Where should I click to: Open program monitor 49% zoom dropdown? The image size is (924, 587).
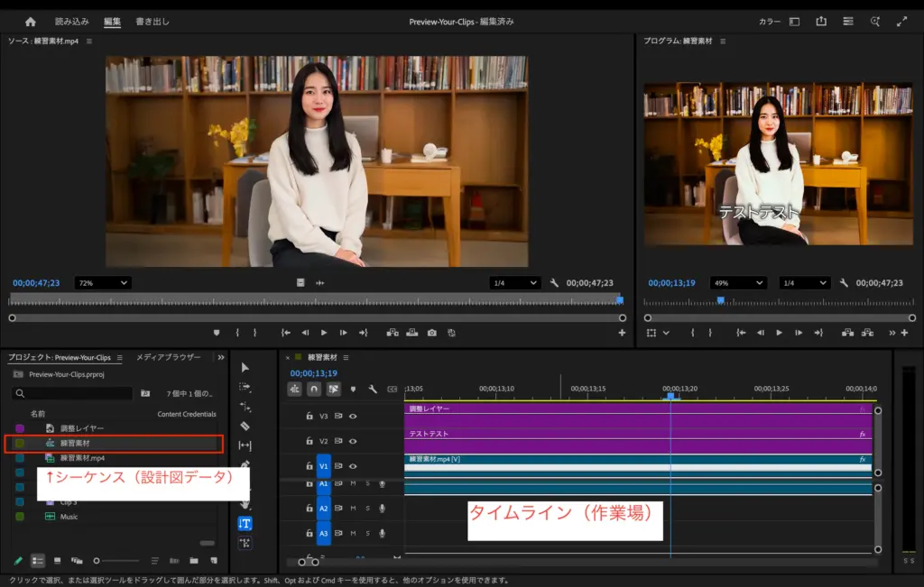[737, 283]
